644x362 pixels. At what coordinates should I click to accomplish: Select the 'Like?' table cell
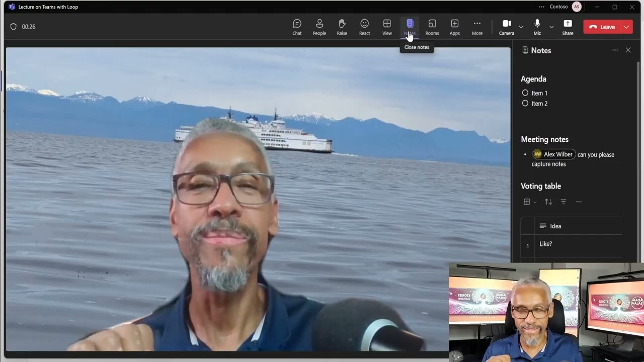(x=579, y=246)
